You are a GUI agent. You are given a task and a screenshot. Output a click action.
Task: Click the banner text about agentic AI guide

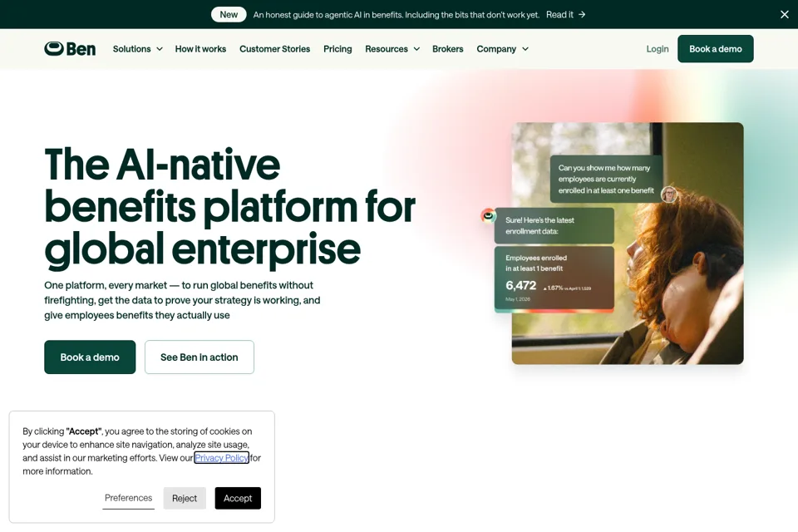(396, 15)
